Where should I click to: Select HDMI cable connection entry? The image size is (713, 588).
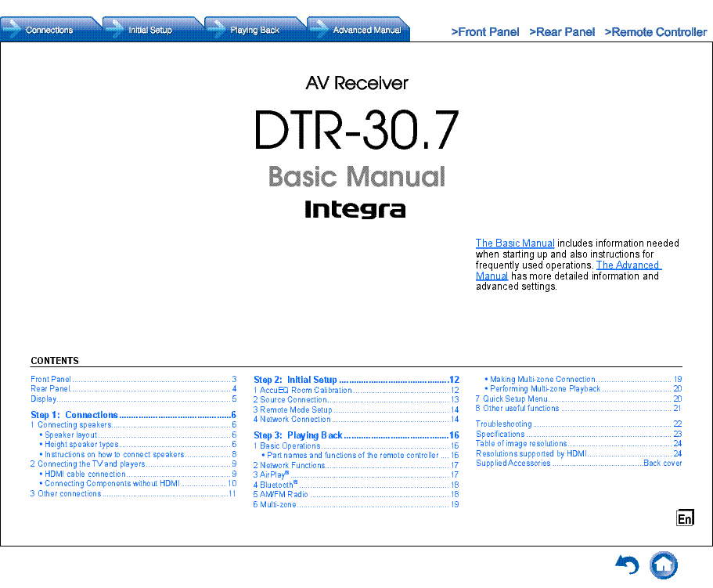[85, 474]
